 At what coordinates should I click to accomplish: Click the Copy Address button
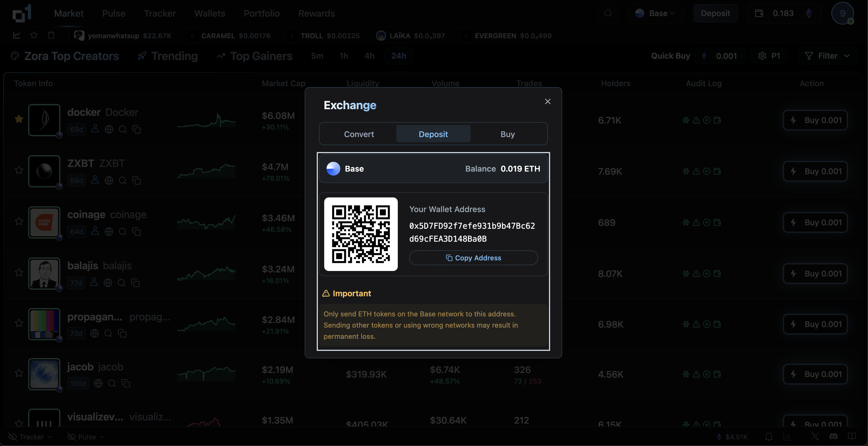473,258
